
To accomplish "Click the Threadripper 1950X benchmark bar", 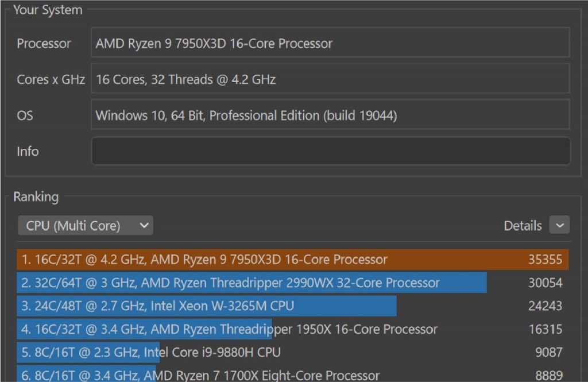I will (x=172, y=329).
